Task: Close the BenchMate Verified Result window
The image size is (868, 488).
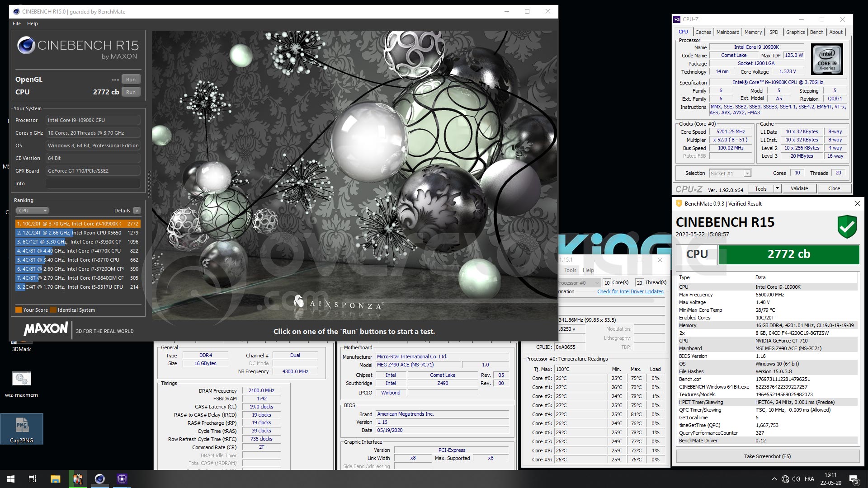Action: [x=857, y=204]
